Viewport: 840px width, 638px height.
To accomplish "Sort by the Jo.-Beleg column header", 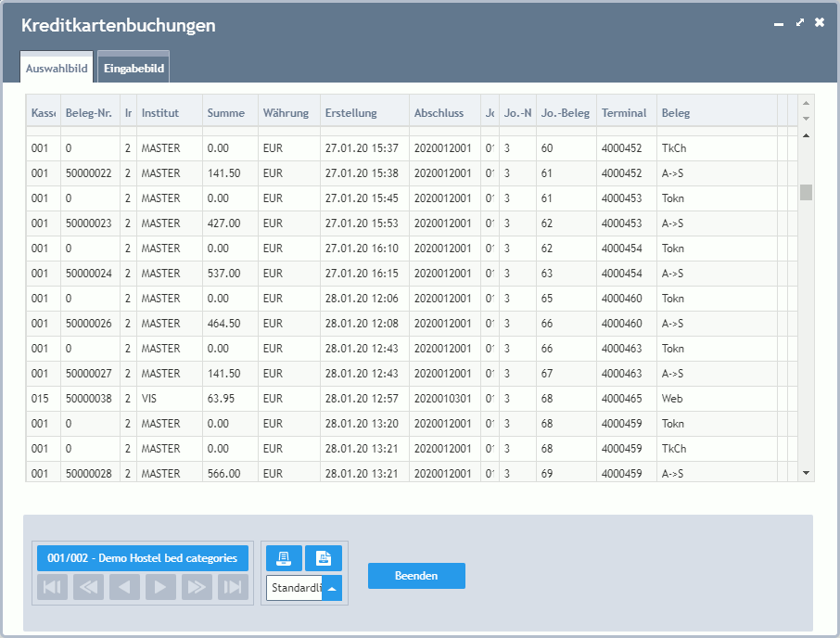I will click(x=566, y=113).
